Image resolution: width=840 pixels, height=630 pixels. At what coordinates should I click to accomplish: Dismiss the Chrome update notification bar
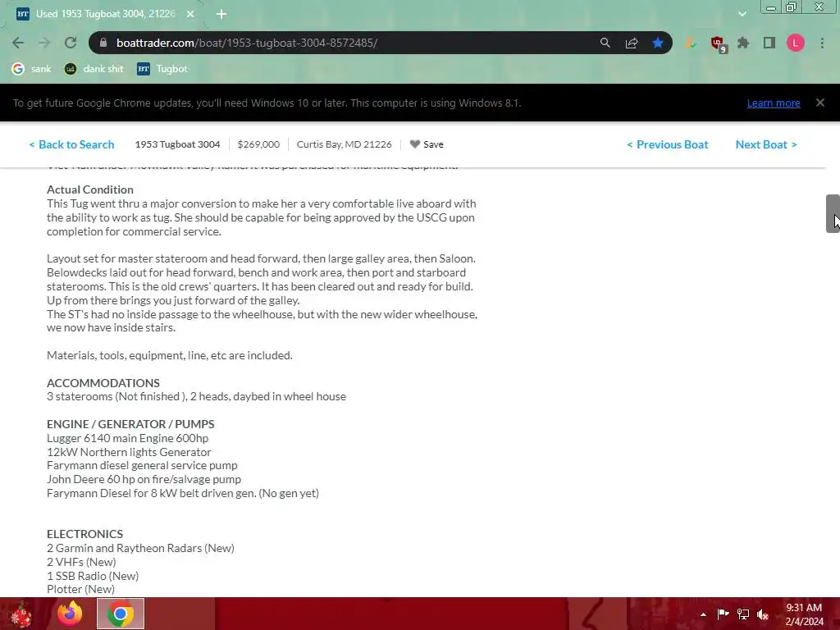pos(820,103)
